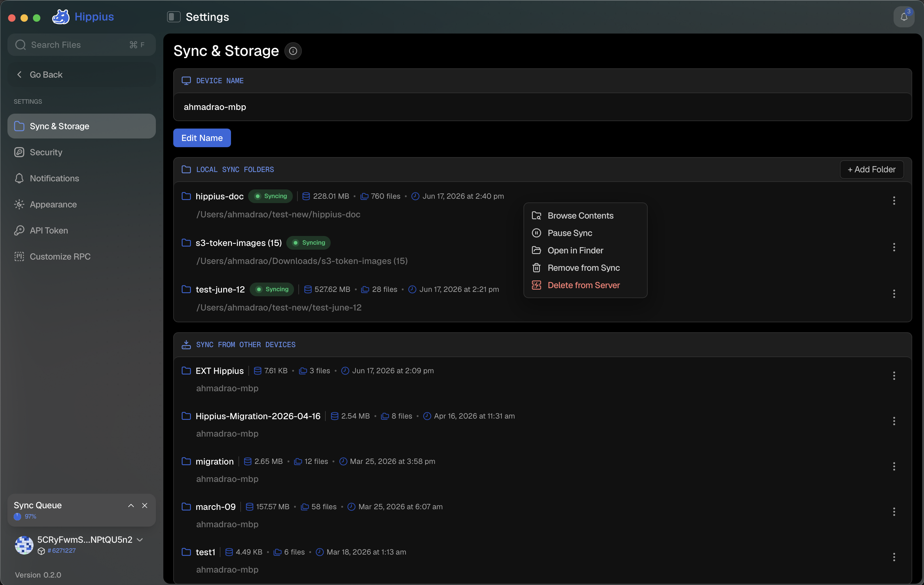Open options menu for test1 folder
The height and width of the screenshot is (585, 924).
point(894,557)
